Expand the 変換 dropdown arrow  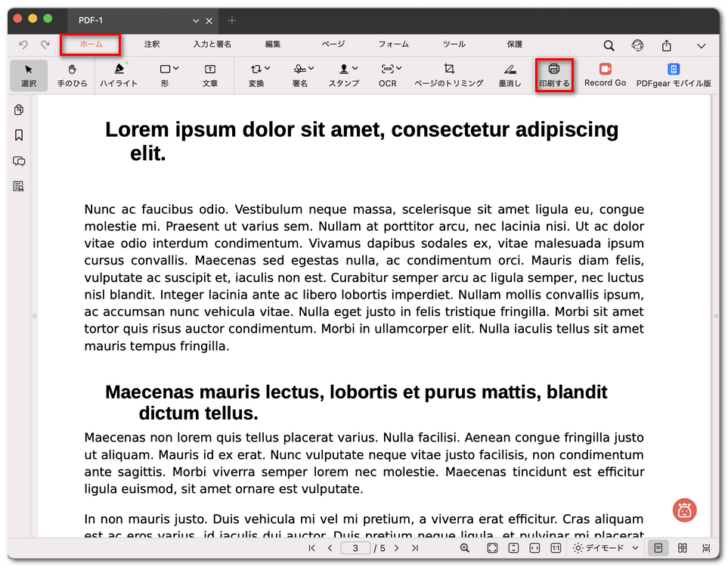(x=268, y=69)
